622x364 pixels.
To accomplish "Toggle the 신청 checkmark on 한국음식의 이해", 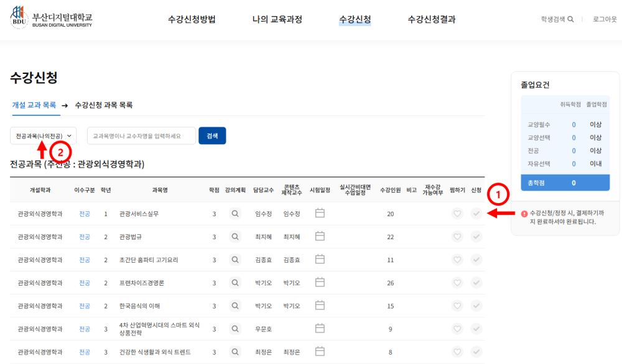I will pyautogui.click(x=474, y=304).
